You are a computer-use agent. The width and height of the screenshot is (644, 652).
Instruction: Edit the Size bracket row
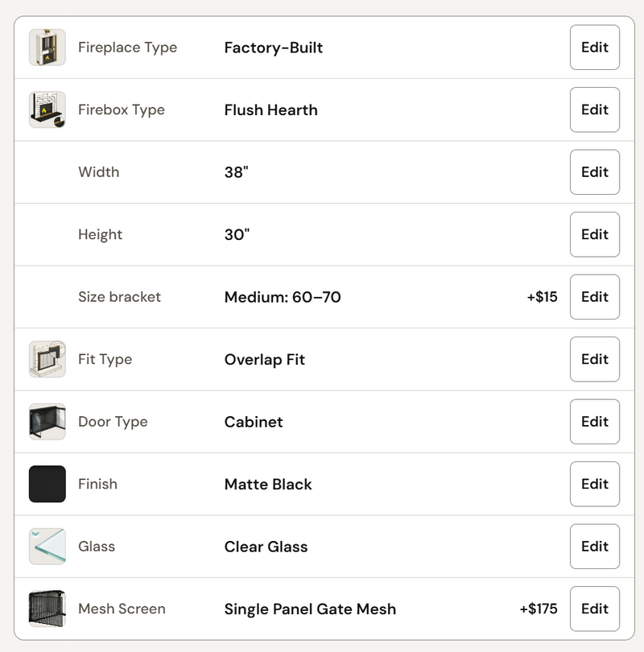(595, 297)
